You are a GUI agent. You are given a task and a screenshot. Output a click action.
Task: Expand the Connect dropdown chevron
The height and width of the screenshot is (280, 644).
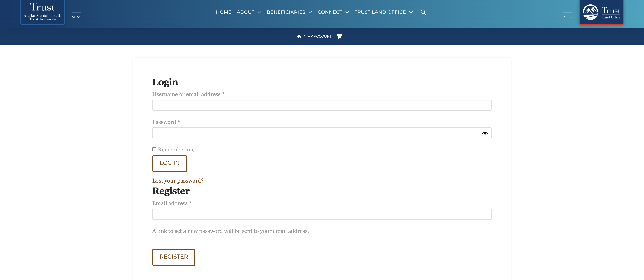tap(347, 12)
